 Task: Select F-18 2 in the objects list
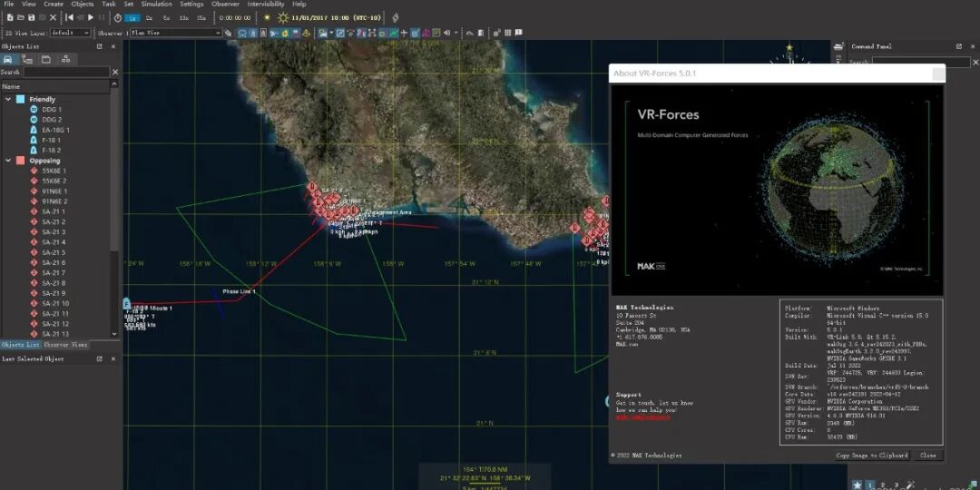(51, 150)
